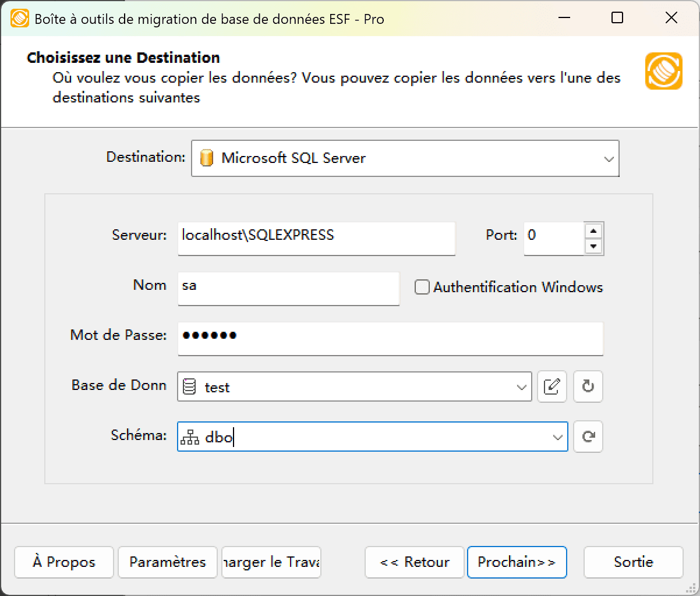This screenshot has width=700, height=596.
Task: Open the database edit dialog via pencil icon
Action: (x=551, y=386)
